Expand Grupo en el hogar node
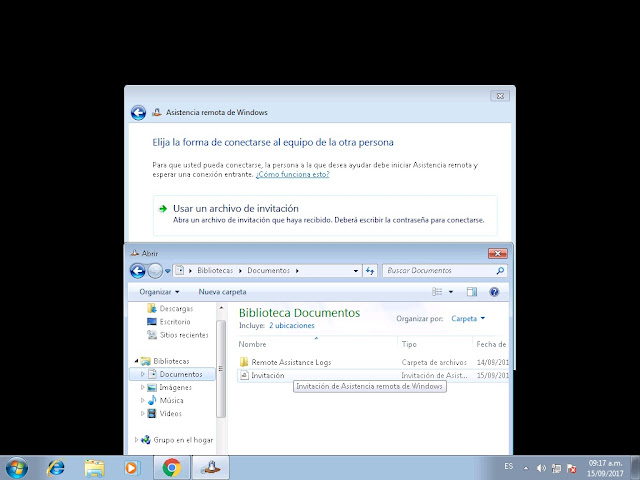 136,440
